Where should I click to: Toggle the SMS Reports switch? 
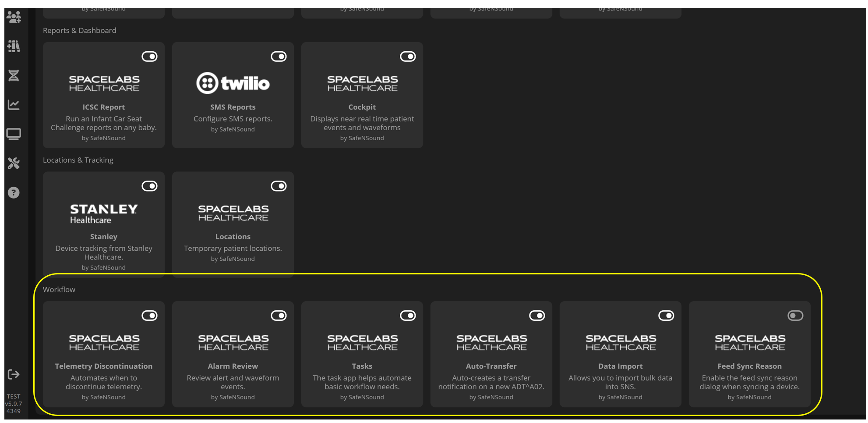click(279, 57)
